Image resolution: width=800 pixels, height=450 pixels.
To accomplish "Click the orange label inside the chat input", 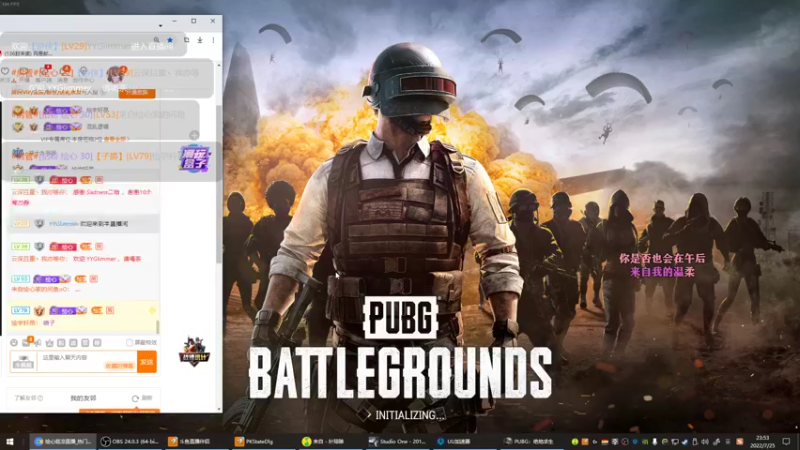I will coord(119,366).
